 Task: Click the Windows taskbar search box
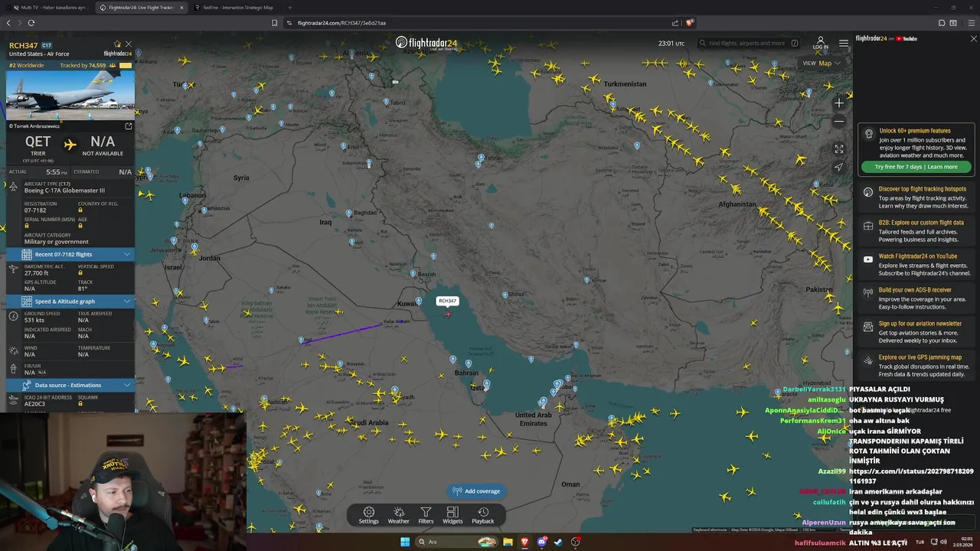point(458,542)
